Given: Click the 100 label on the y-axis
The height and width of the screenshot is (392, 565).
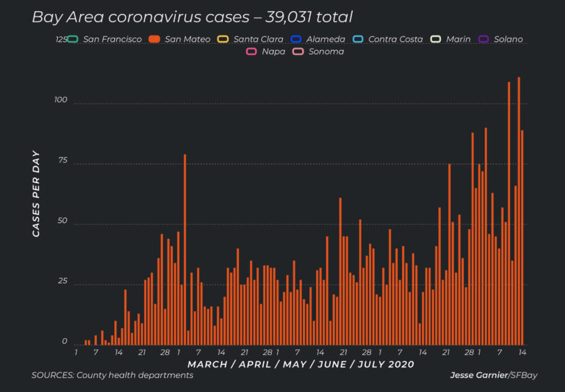Looking at the screenshot, I should 60,101.
